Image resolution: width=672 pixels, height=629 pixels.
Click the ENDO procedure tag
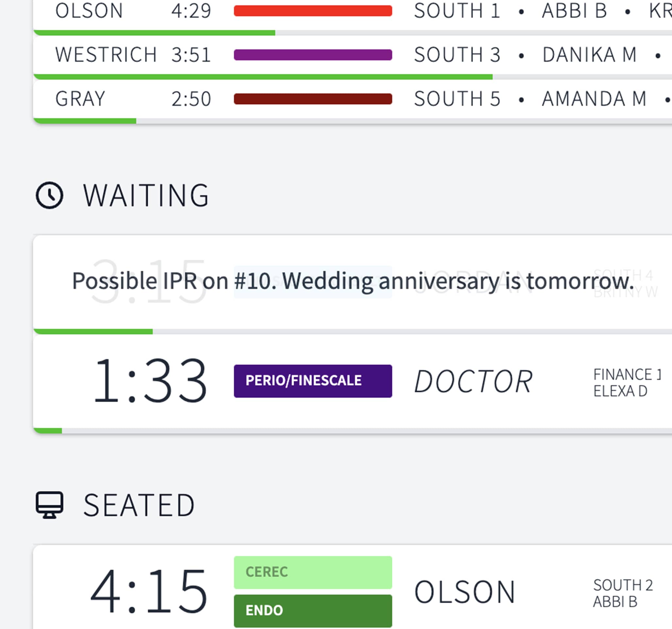tap(313, 611)
